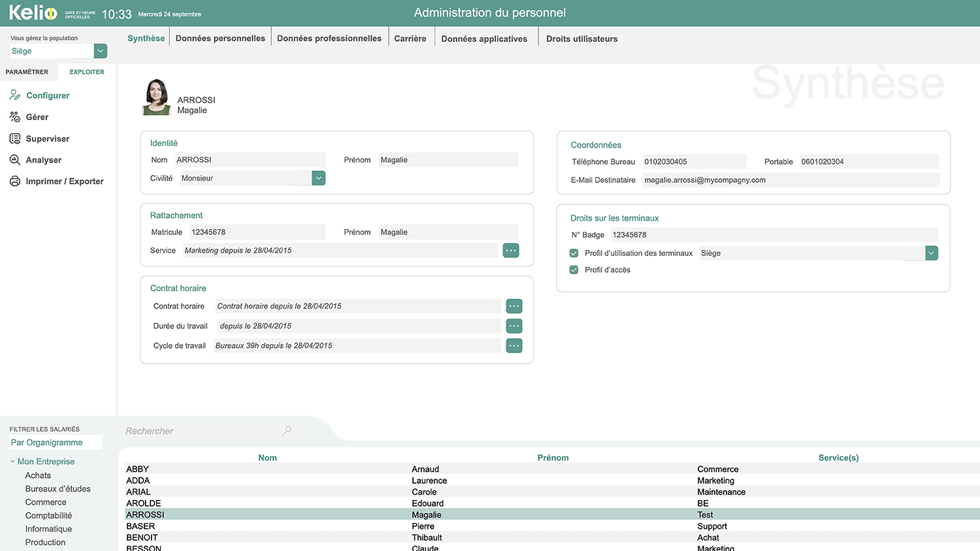Open the Cycle de travail detail editor
The width and height of the screenshot is (980, 551).
514,345
